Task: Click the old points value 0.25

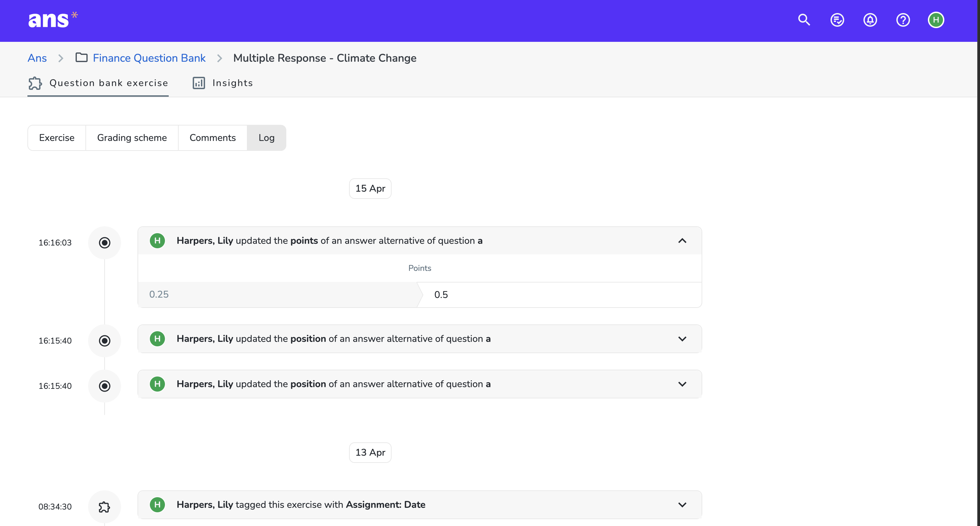Action: pos(159,294)
